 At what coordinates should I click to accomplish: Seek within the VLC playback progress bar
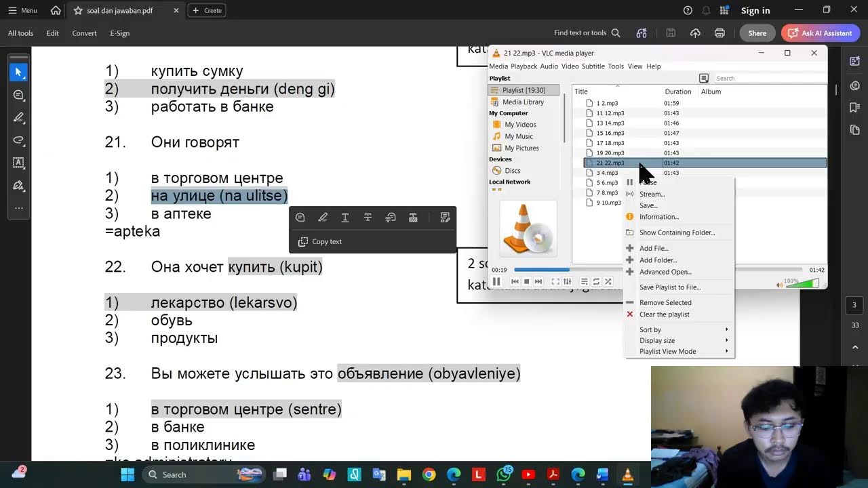click(658, 270)
